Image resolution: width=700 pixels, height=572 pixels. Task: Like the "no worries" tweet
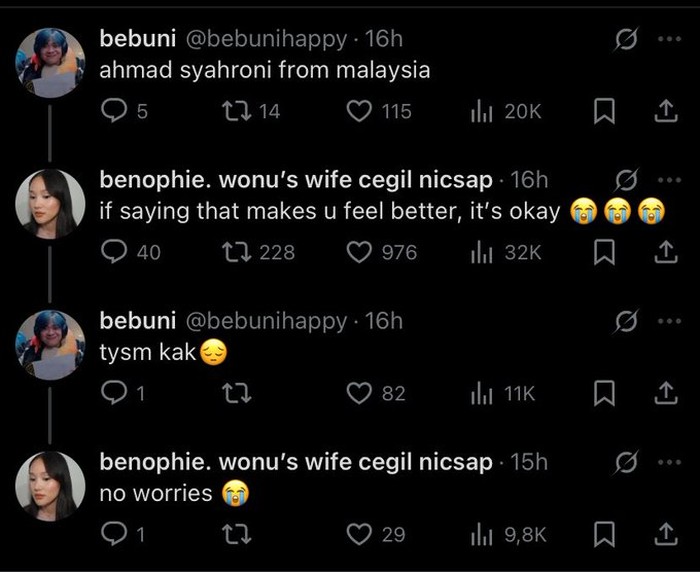(359, 535)
